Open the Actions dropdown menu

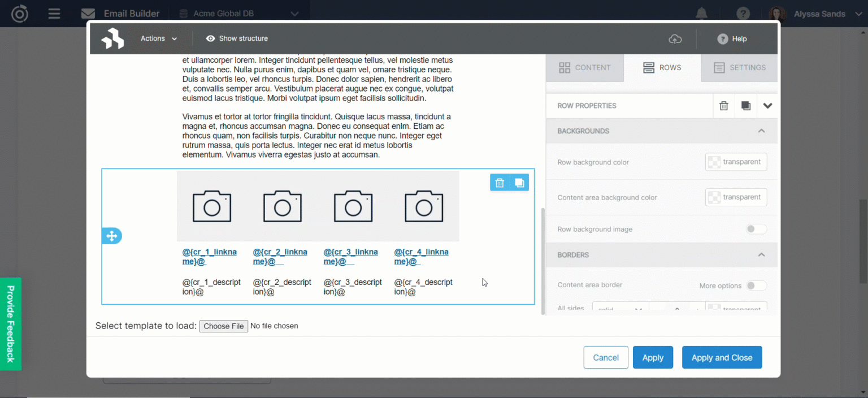(x=159, y=38)
